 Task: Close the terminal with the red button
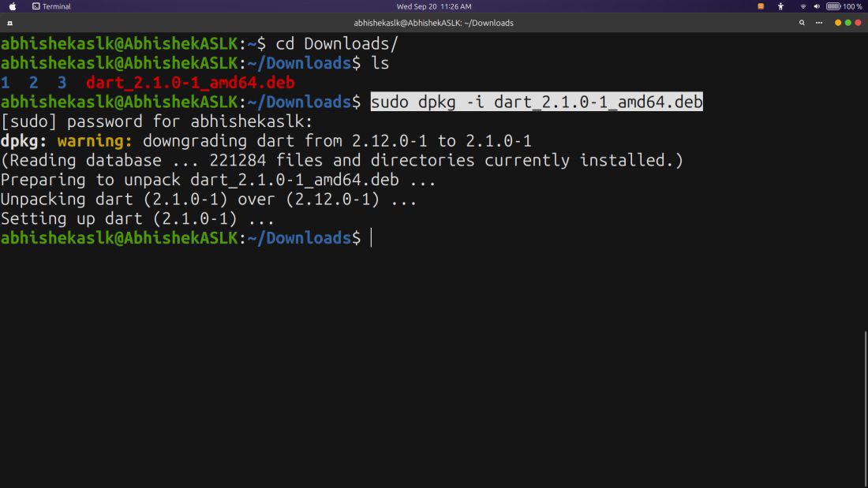[x=858, y=23]
